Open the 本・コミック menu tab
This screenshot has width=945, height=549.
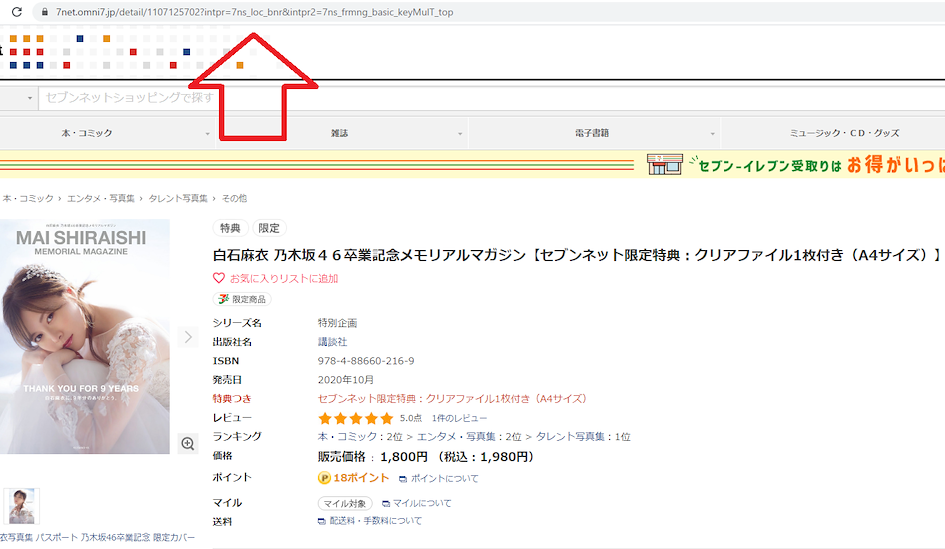(x=87, y=133)
